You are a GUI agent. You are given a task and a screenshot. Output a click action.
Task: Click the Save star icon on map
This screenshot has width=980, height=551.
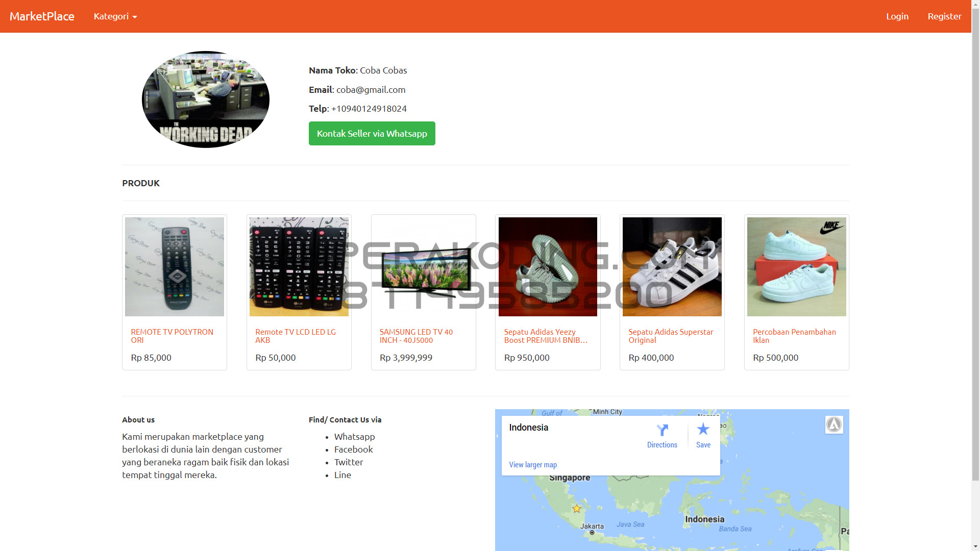click(702, 429)
